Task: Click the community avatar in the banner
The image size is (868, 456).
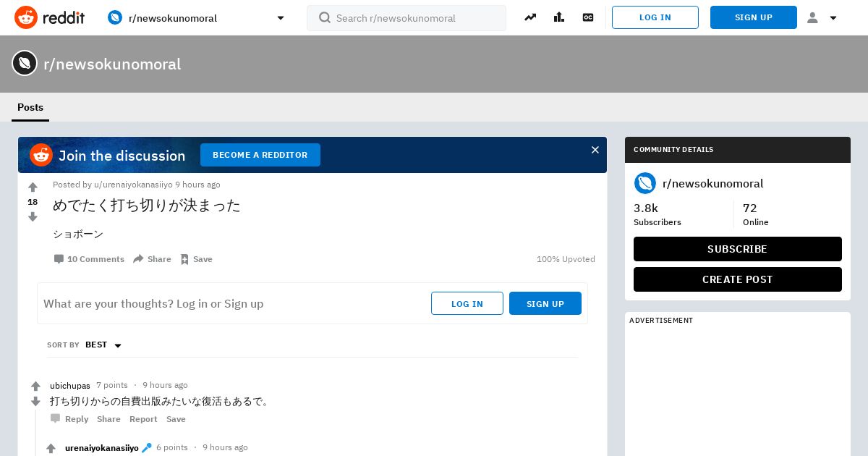Action: (x=25, y=63)
